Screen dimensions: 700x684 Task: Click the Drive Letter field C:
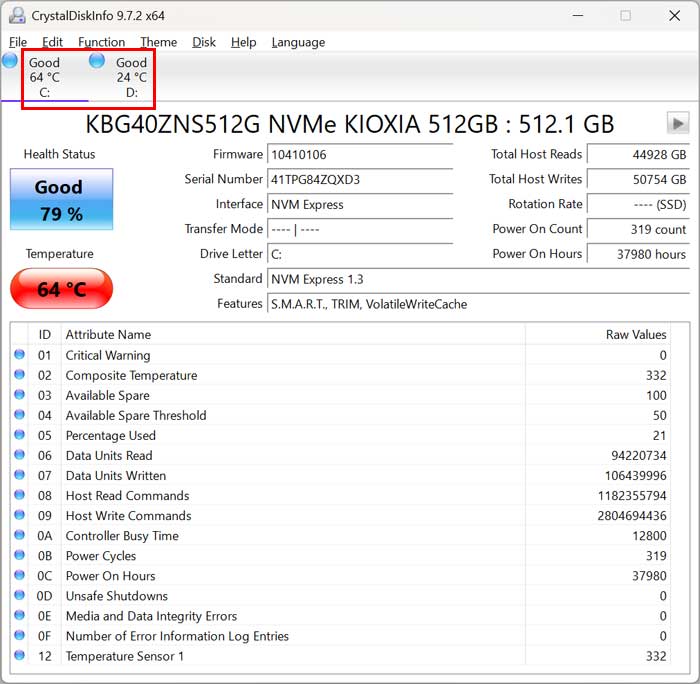(x=360, y=254)
